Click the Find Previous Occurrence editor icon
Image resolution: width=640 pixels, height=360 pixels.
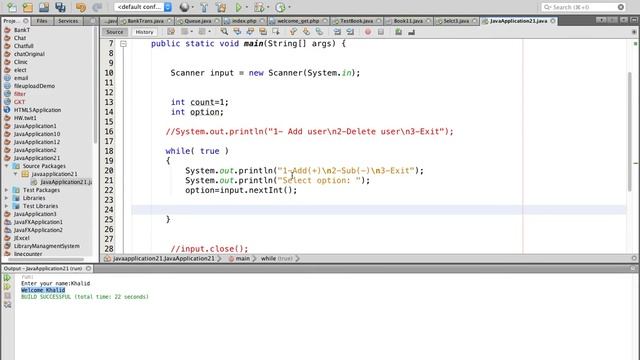pyautogui.click(x=237, y=32)
